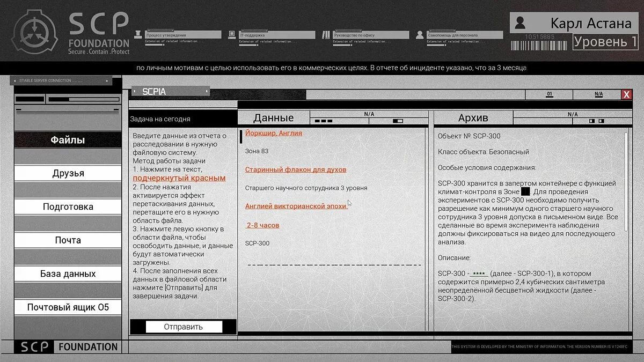
Task: Click the binders icon for office guide
Action: pos(327,35)
